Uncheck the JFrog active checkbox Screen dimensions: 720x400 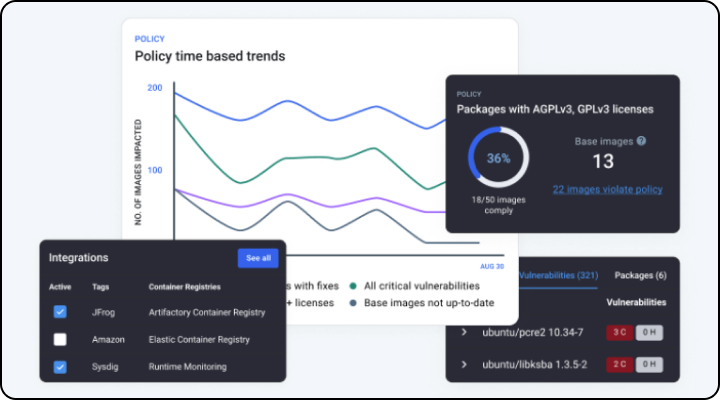pos(60,312)
